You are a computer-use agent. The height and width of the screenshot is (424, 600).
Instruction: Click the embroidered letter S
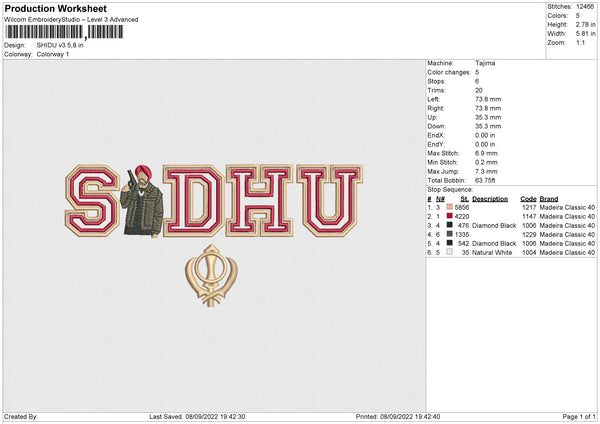92,201
